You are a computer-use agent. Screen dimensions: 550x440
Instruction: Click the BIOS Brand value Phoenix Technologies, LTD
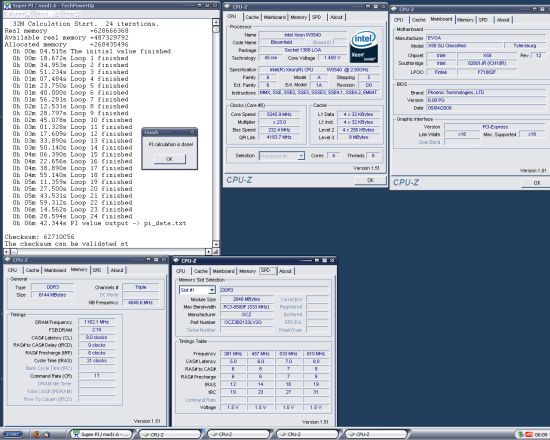(x=487, y=92)
